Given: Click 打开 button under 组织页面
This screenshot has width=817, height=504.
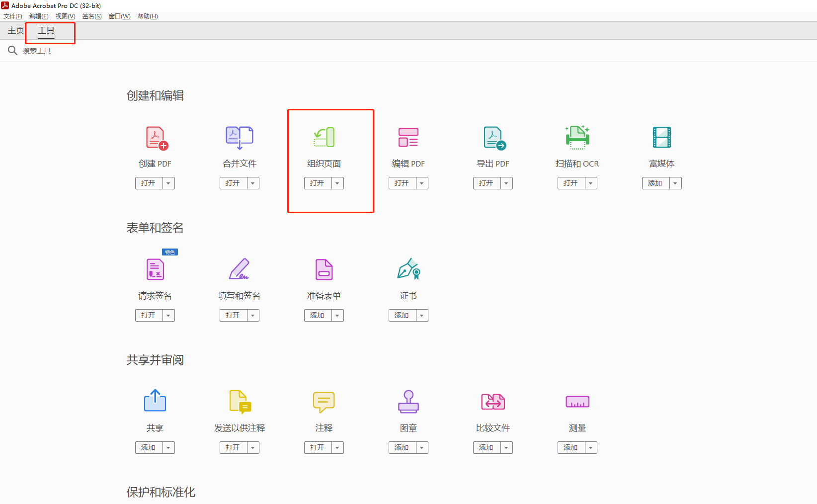Looking at the screenshot, I should pyautogui.click(x=318, y=183).
